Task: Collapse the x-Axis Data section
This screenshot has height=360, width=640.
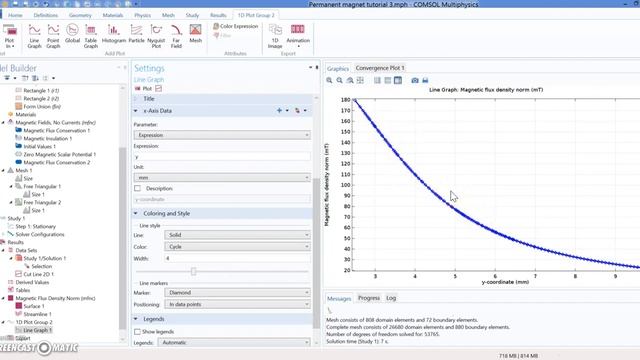Action: 136,111
